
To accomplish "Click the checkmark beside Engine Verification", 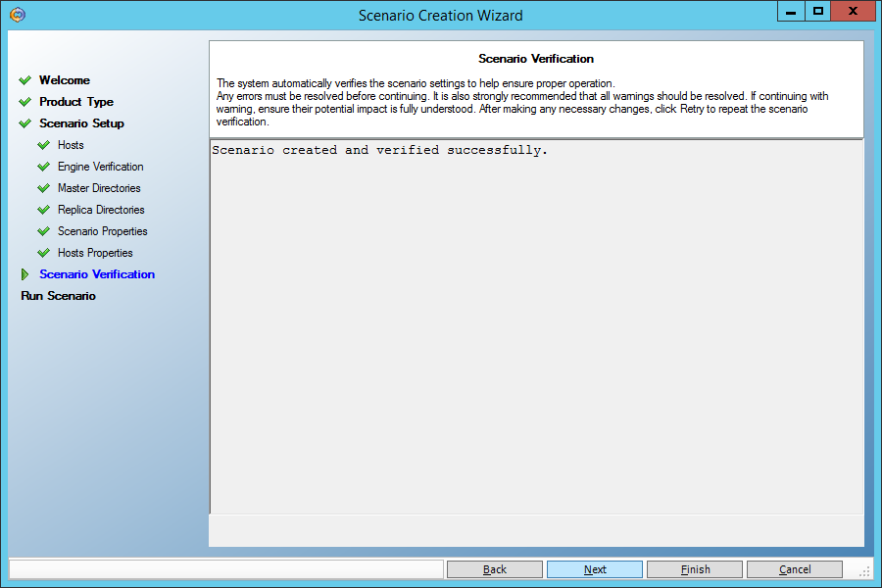I will tap(43, 167).
